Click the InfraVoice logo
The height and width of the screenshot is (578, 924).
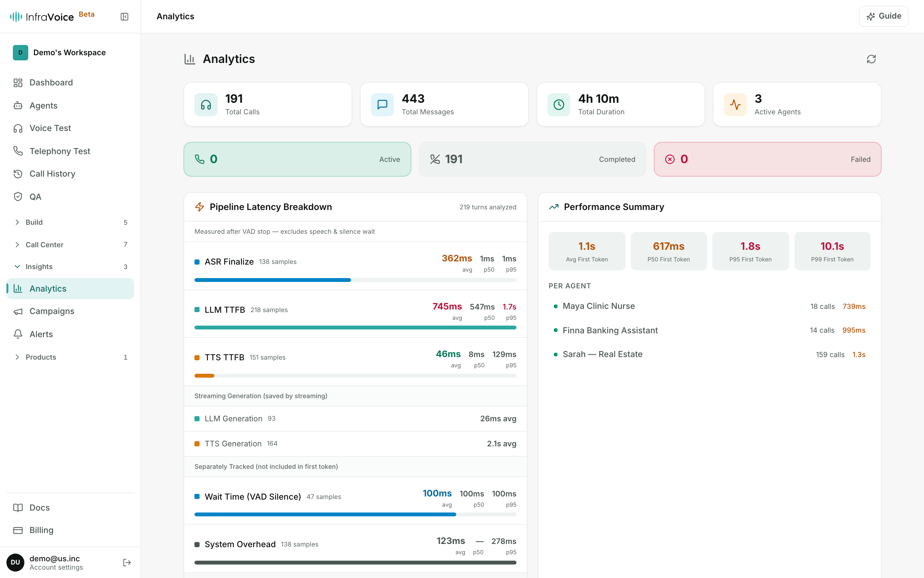[x=42, y=16]
